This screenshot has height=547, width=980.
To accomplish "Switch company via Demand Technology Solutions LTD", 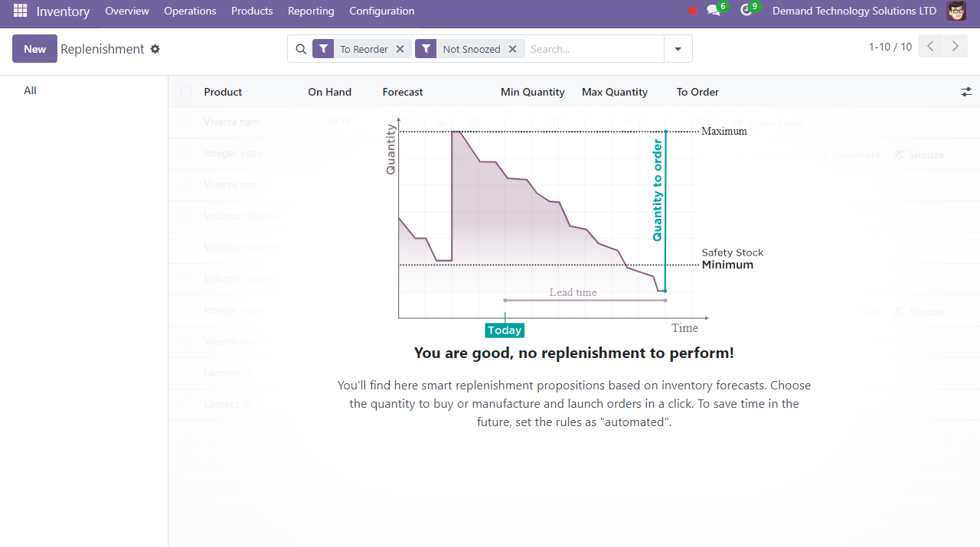I will [x=854, y=11].
